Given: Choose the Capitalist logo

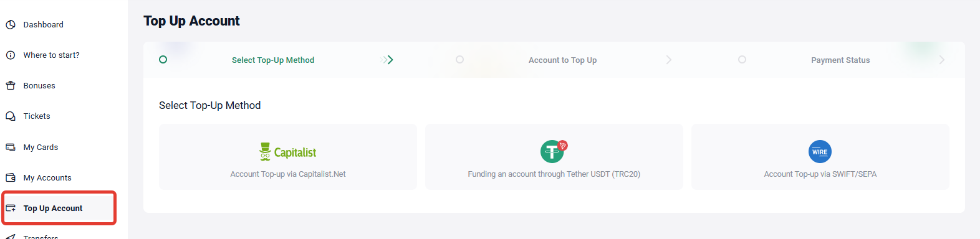Looking at the screenshot, I should 287,152.
